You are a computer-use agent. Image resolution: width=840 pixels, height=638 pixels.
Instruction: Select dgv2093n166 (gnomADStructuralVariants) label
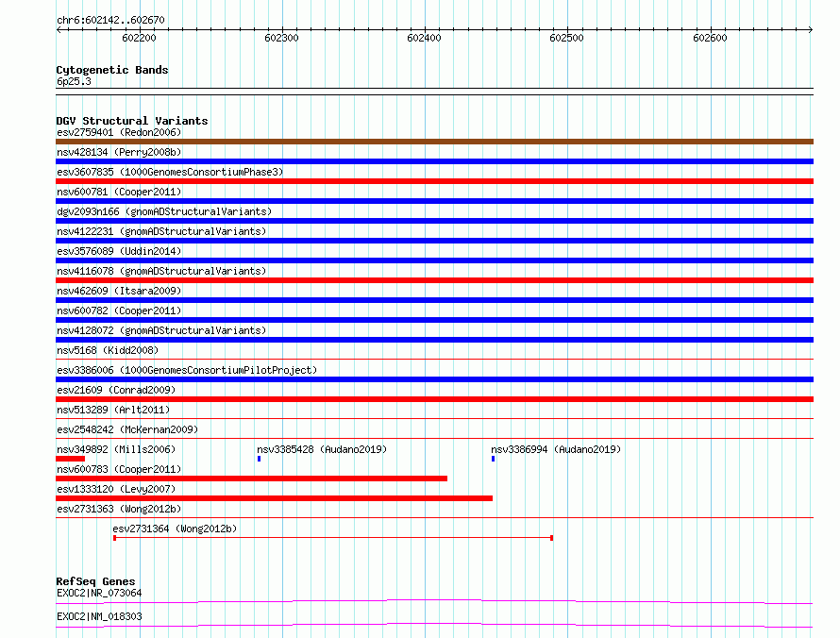pyautogui.click(x=164, y=211)
